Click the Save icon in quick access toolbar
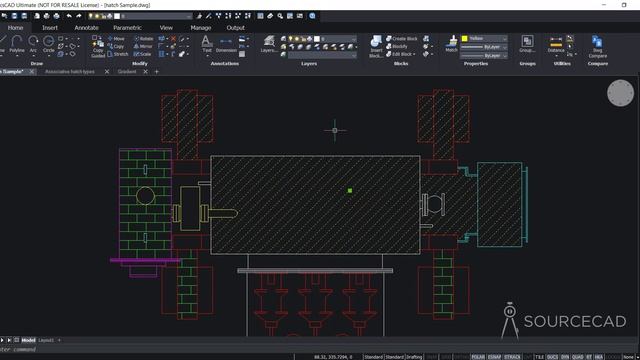 (14, 16)
